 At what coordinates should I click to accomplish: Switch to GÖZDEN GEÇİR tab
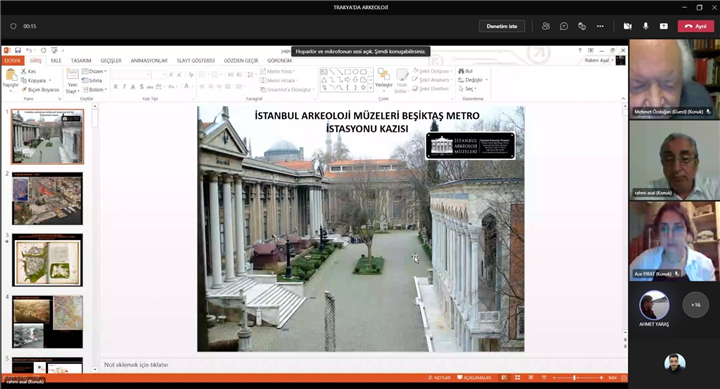tap(241, 61)
